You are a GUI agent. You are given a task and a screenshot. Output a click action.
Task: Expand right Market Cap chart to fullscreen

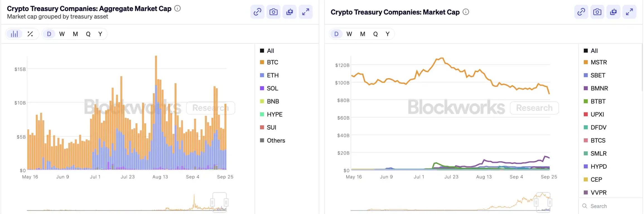[x=629, y=12]
